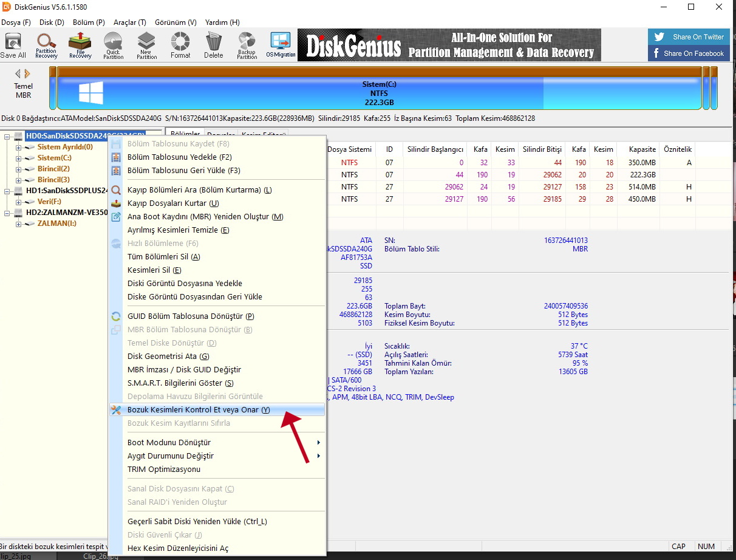
Task: Select Bozuk Kesimleri Kontrol Et veya Onar
Action: click(x=217, y=410)
